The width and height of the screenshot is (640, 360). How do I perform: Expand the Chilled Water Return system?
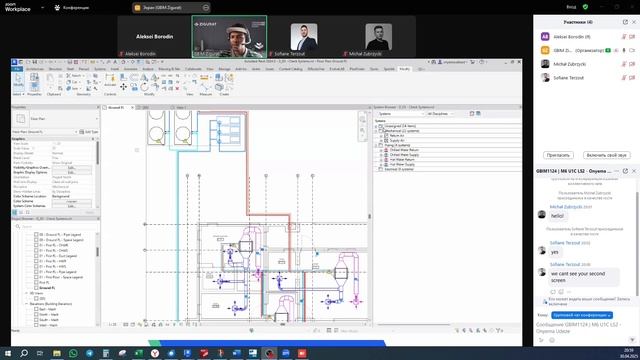coord(381,150)
